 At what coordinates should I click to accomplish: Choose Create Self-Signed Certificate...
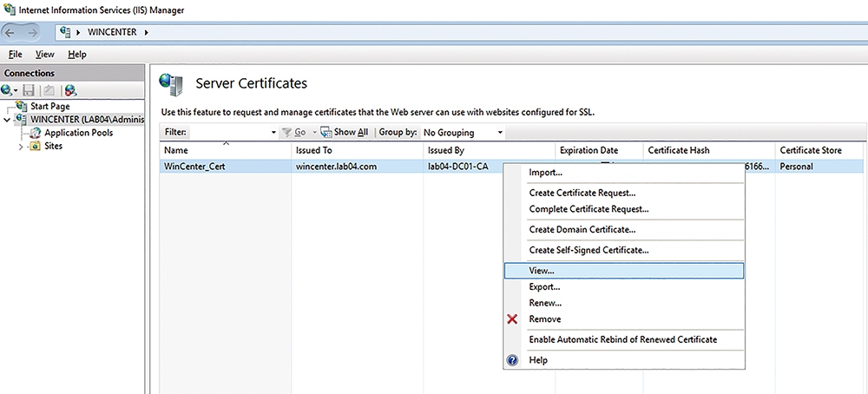point(624,250)
